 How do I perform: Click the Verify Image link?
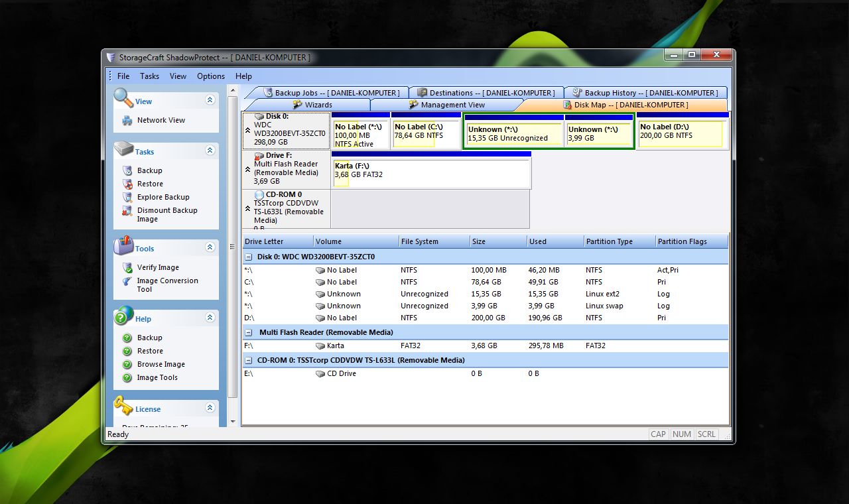click(x=158, y=267)
